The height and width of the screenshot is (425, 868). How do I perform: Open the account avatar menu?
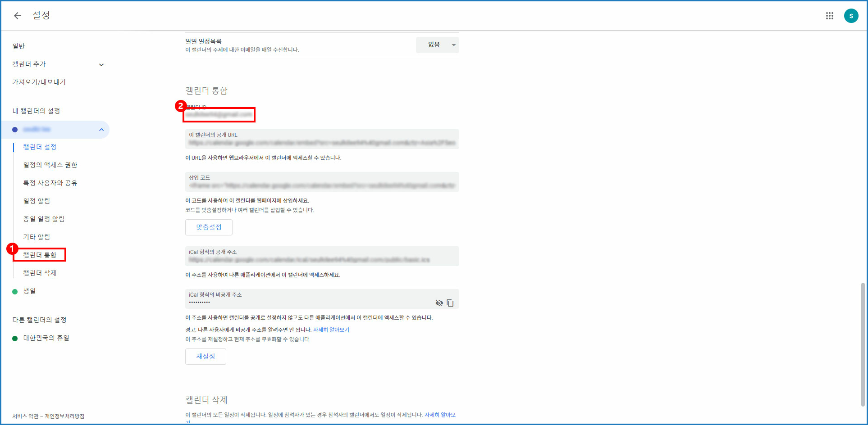(851, 16)
